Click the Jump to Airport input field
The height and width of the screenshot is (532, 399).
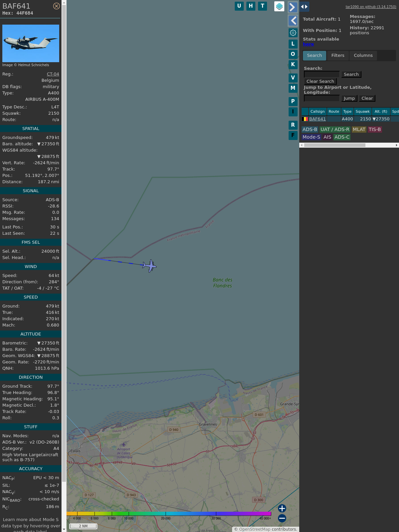coord(322,98)
